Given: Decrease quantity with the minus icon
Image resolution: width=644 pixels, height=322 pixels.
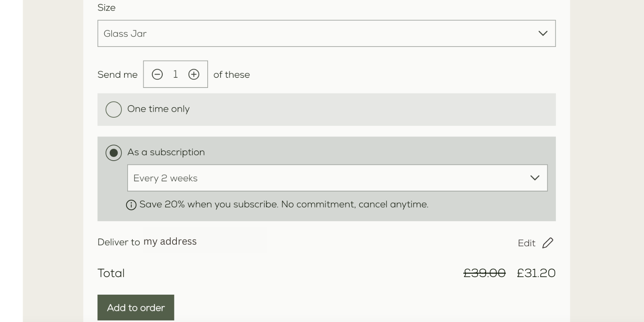Looking at the screenshot, I should tap(157, 74).
